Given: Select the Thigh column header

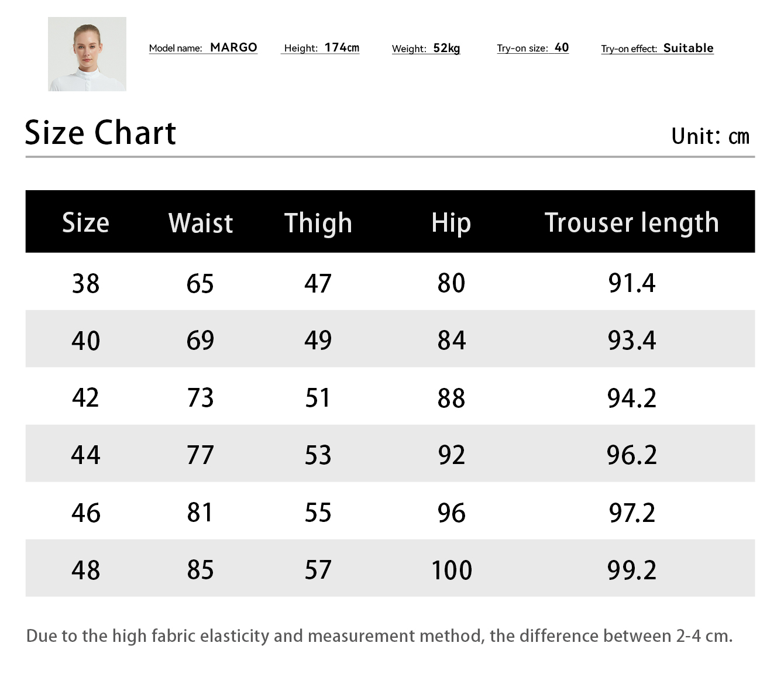Looking at the screenshot, I should click(318, 222).
